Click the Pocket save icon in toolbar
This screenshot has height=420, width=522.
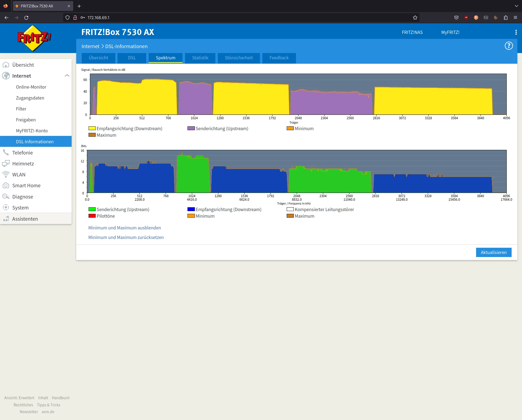(456, 17)
